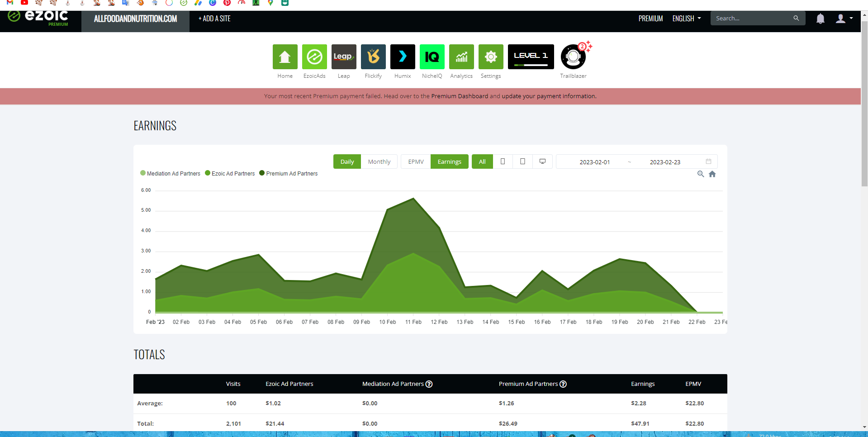Click total visits value 2,101
Image resolution: width=868 pixels, height=437 pixels.
(233, 423)
